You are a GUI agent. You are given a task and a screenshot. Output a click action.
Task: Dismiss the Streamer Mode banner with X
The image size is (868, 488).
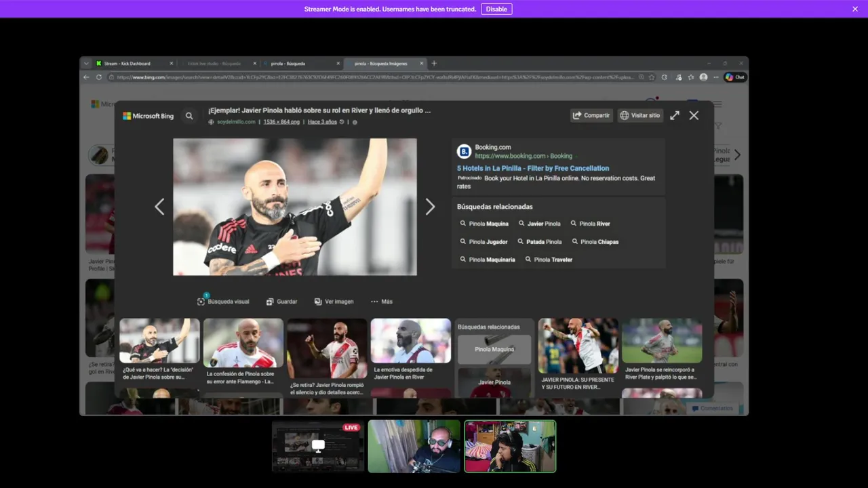tap(855, 9)
